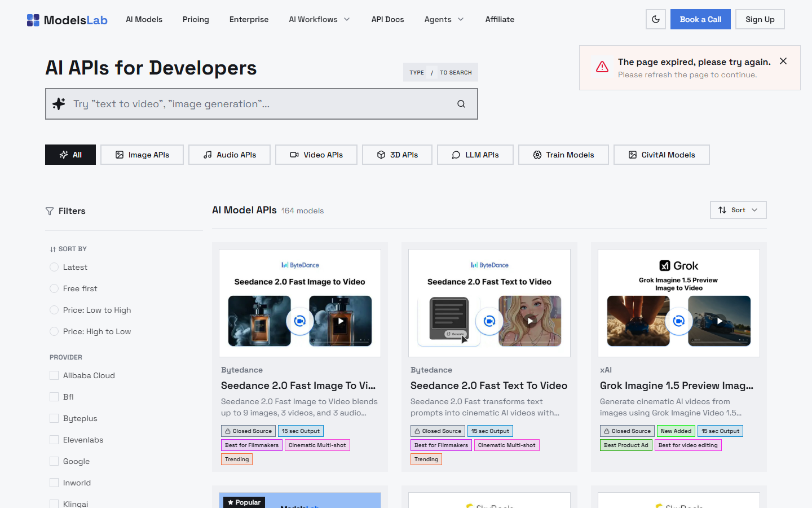Go to the Pricing page

(x=196, y=19)
